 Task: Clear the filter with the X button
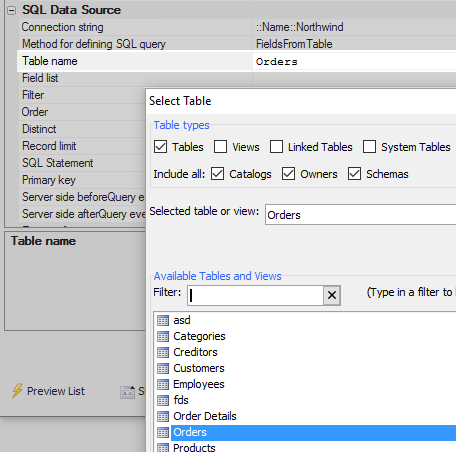(x=332, y=295)
